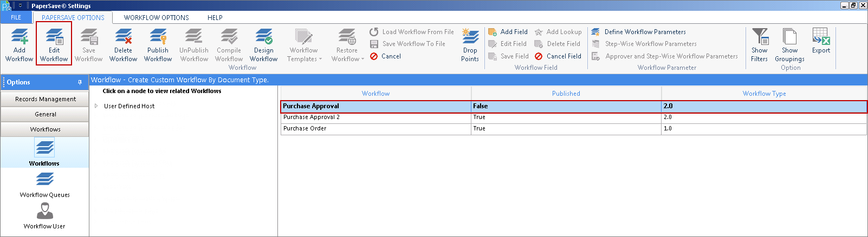Toggle Show Filters
The width and height of the screenshot is (868, 237).
[x=759, y=44]
